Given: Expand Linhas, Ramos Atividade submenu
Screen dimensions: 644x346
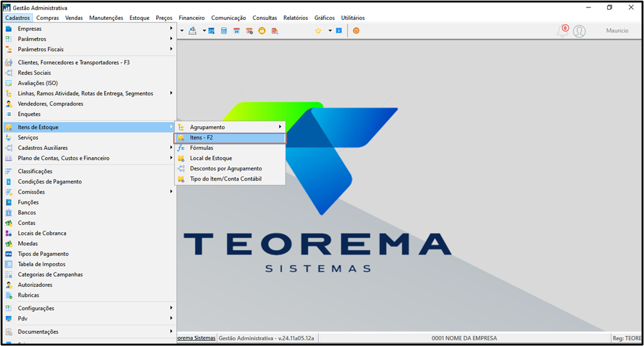Looking at the screenshot, I should tap(171, 93).
